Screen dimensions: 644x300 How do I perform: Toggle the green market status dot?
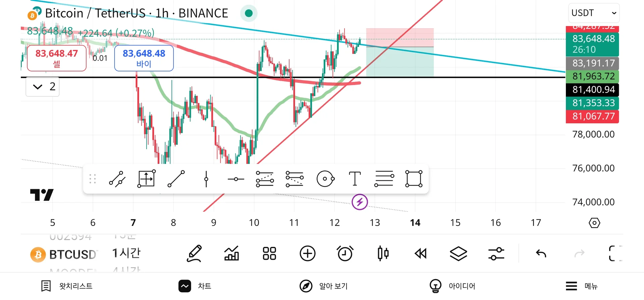click(x=249, y=13)
